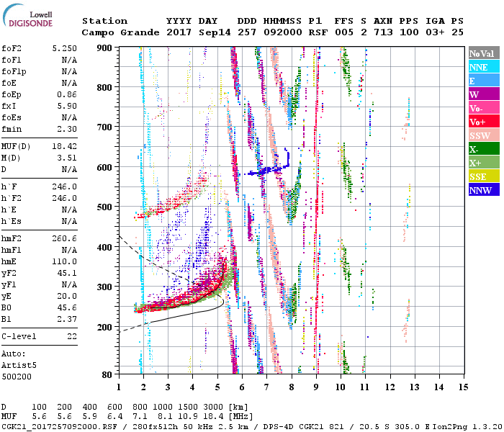Choose the dark green X- legend box
This screenshot has height=432, width=504.
483,149
